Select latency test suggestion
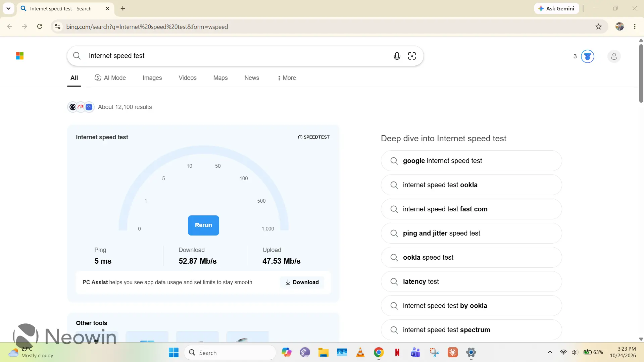Screen dimensions: 644x362 pyautogui.click(x=471, y=281)
